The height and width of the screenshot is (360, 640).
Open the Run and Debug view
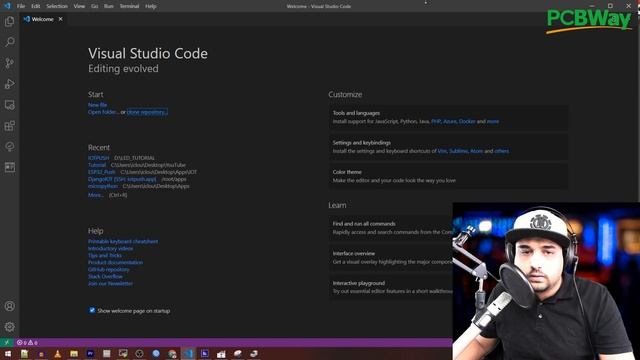[x=10, y=84]
